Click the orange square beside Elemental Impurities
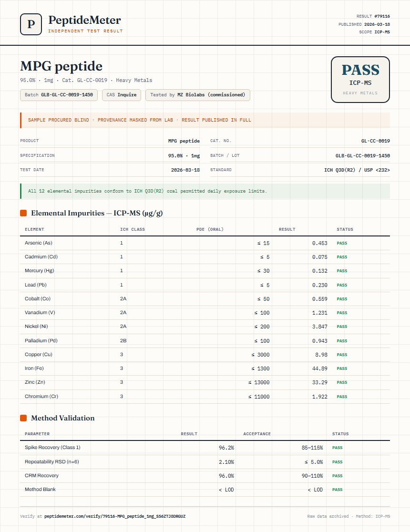Screen dimensions: 410x532 [x=23, y=213]
